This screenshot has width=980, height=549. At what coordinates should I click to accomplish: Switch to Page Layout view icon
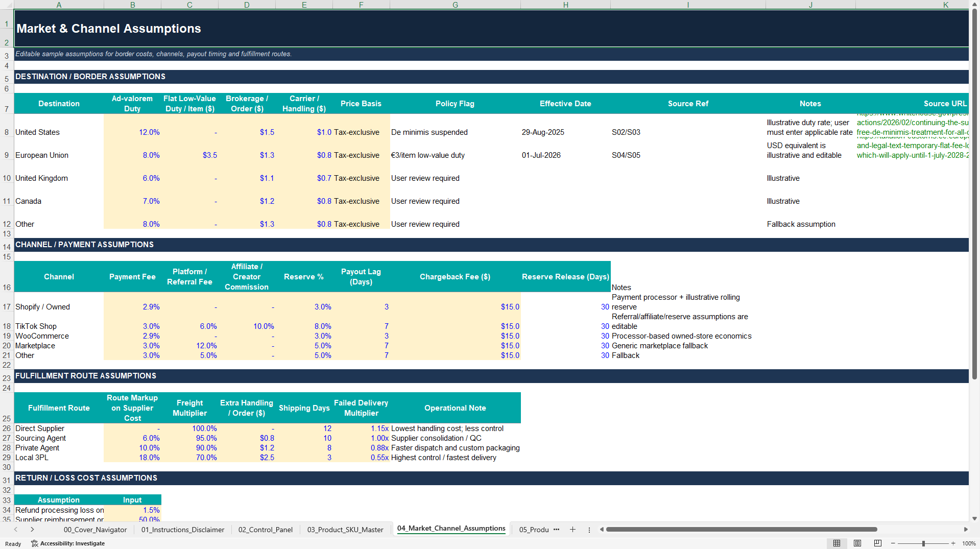tap(857, 543)
